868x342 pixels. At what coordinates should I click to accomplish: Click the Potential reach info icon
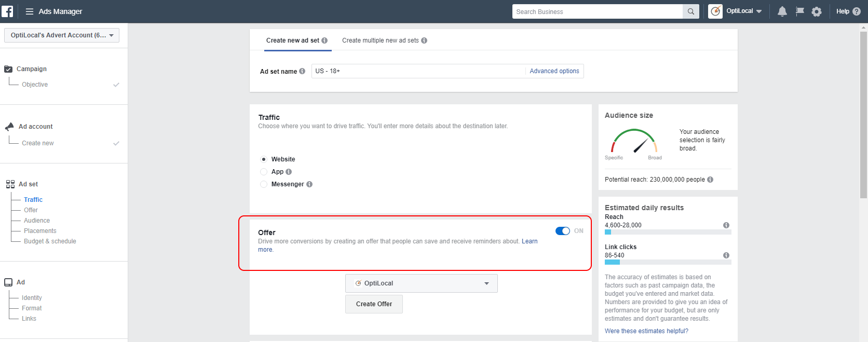coord(710,180)
